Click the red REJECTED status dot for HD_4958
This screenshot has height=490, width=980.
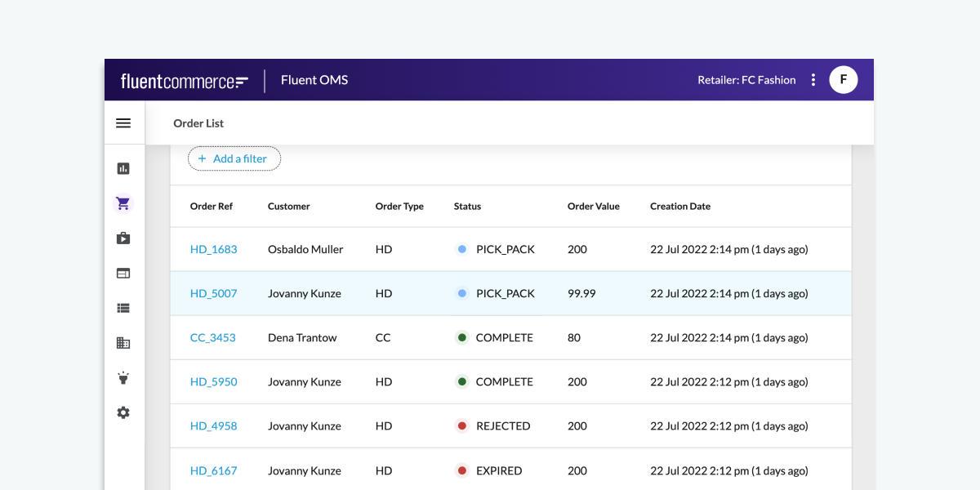click(x=461, y=425)
